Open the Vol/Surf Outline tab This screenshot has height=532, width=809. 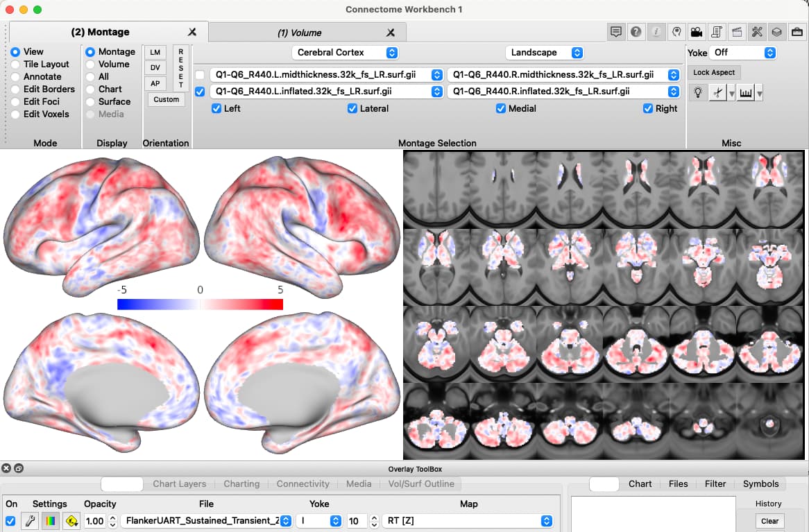pyautogui.click(x=421, y=483)
